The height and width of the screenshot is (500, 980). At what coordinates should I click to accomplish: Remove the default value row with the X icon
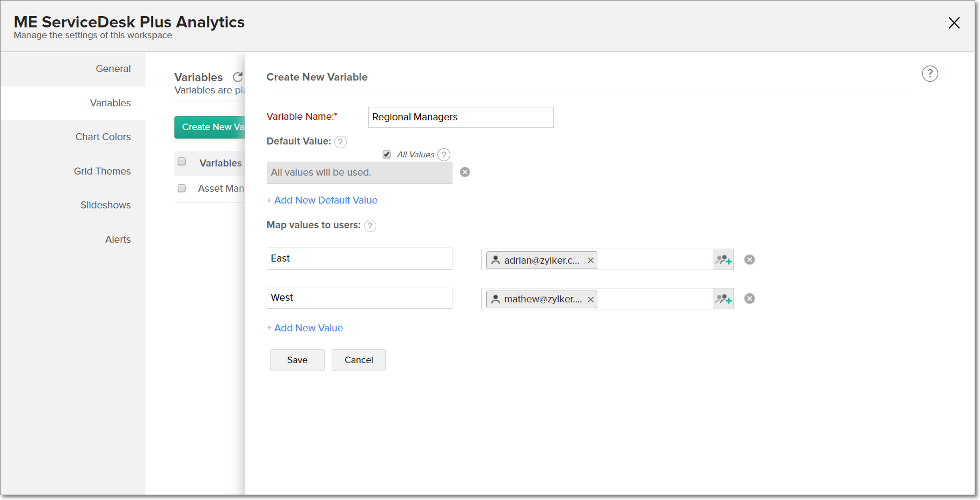point(465,172)
